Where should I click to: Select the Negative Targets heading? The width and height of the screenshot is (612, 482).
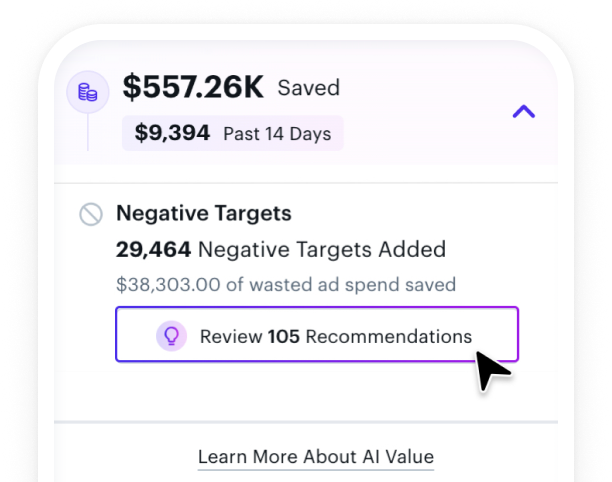click(204, 213)
